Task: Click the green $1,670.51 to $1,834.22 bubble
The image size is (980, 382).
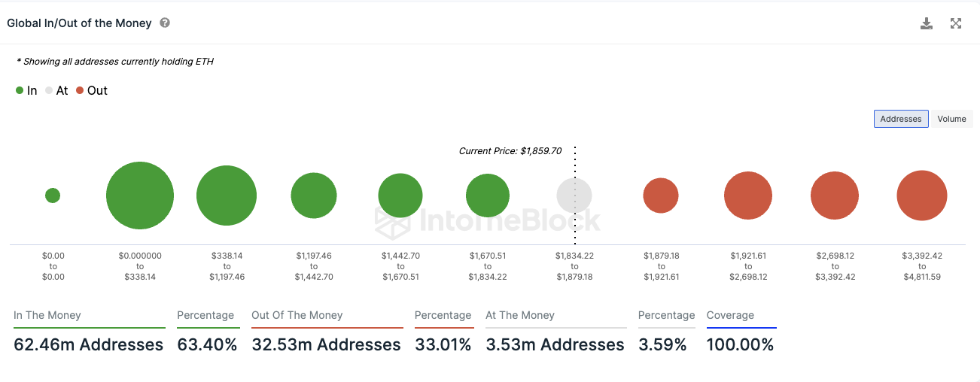Action: click(488, 196)
